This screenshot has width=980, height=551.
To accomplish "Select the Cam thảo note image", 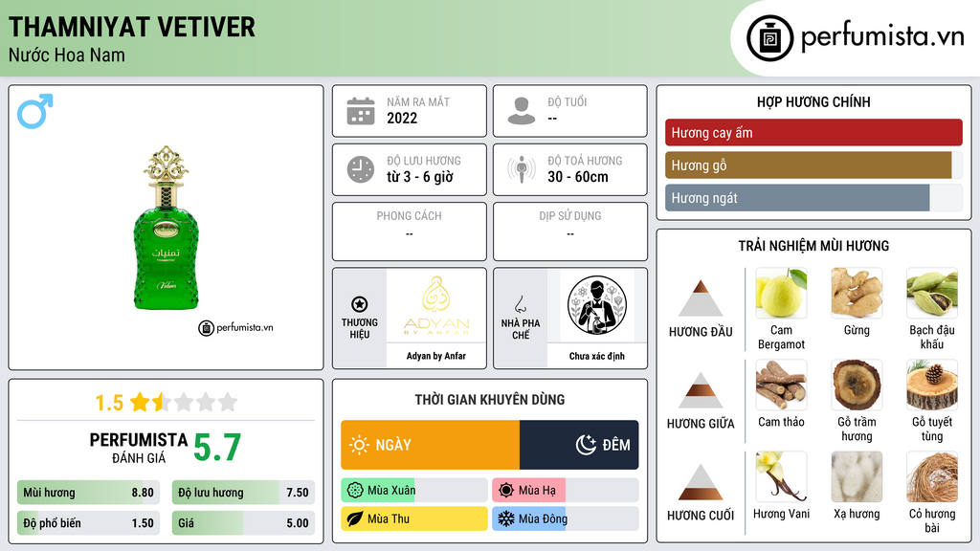I will [x=781, y=385].
